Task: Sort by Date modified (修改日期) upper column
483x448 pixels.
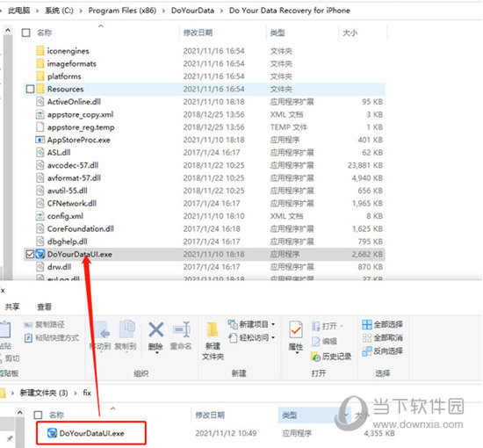Action: pyautogui.click(x=198, y=33)
